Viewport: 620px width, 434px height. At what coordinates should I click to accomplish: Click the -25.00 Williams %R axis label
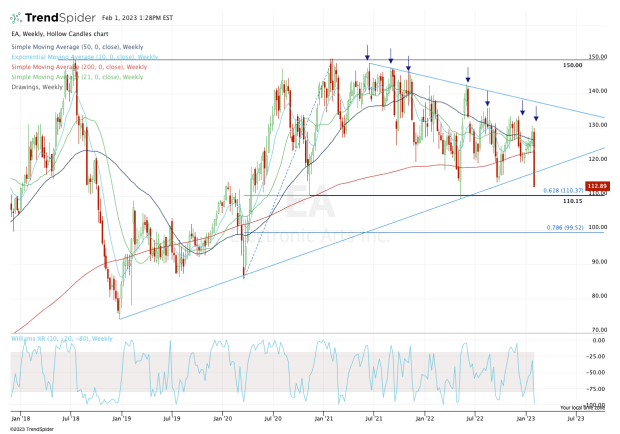pos(596,357)
